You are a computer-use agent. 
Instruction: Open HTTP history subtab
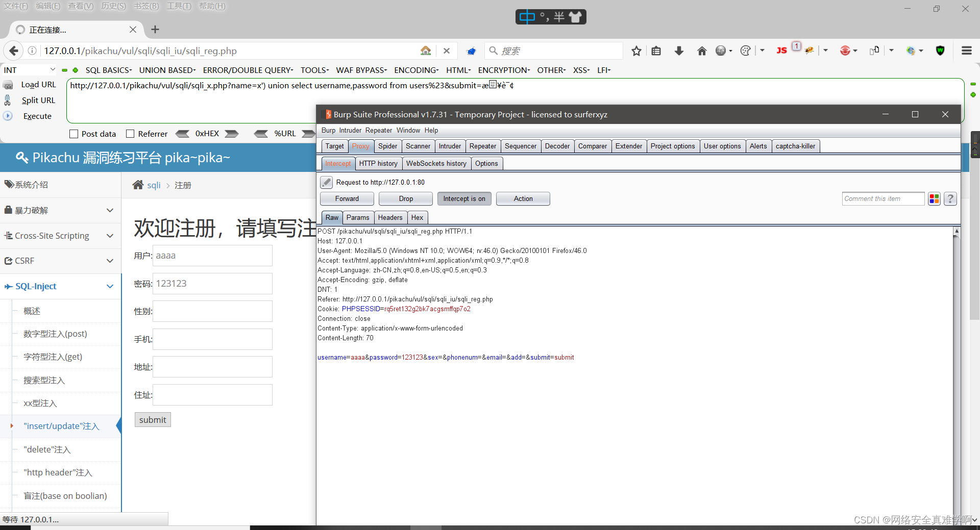378,164
